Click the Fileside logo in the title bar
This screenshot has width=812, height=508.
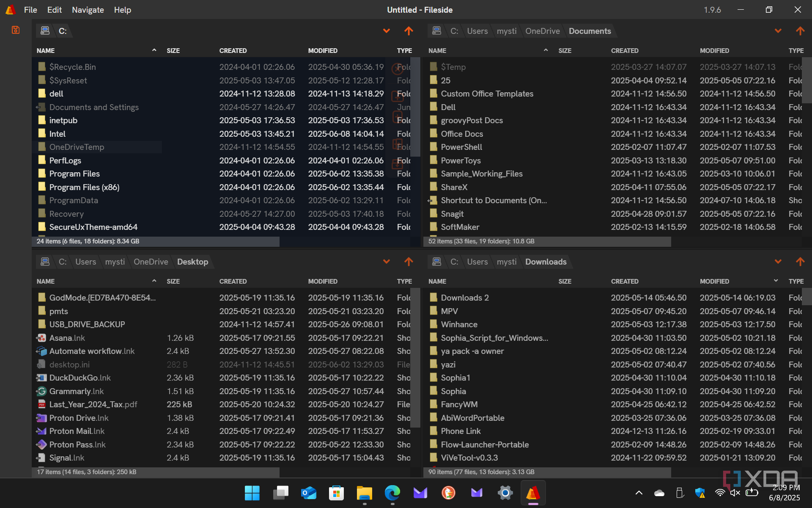pos(11,10)
